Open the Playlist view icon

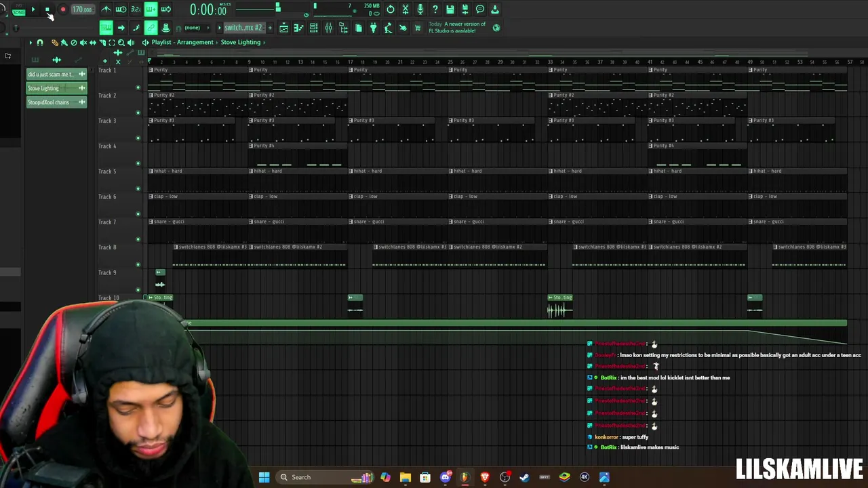(283, 28)
